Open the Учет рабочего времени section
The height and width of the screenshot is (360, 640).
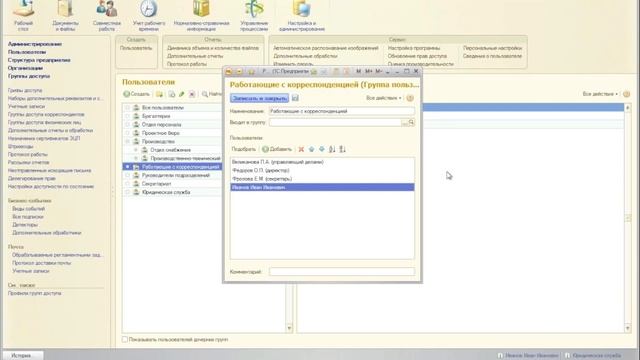(x=149, y=16)
